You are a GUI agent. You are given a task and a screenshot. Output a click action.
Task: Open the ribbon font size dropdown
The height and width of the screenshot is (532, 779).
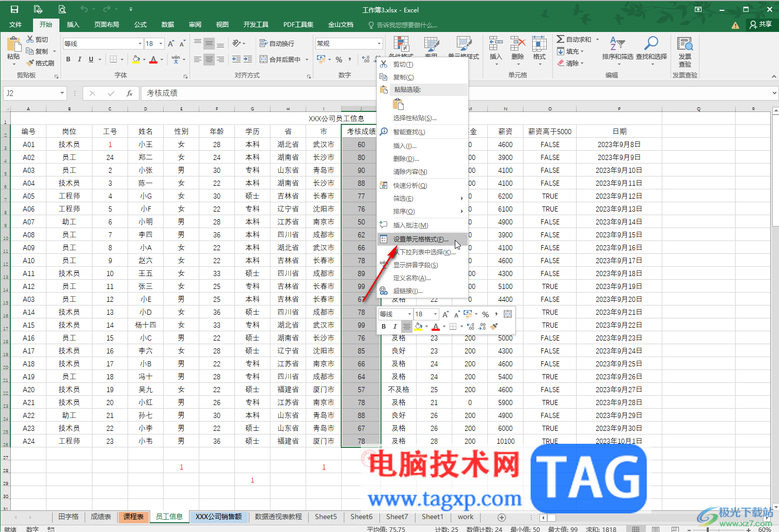(x=161, y=44)
